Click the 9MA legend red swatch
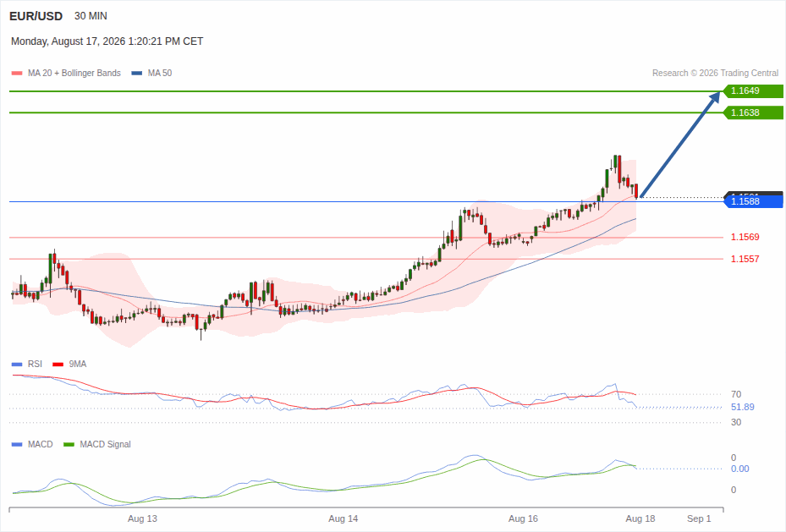Viewport: 786px width, 532px height. 58,365
